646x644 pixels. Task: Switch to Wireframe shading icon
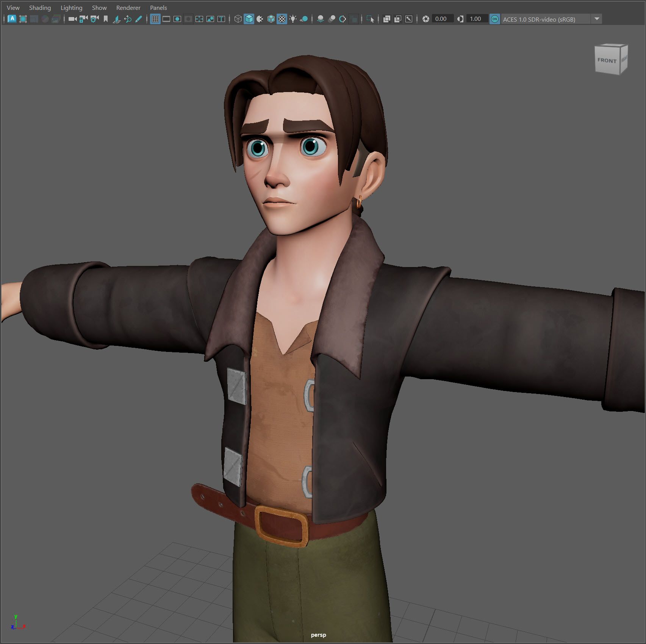point(238,19)
